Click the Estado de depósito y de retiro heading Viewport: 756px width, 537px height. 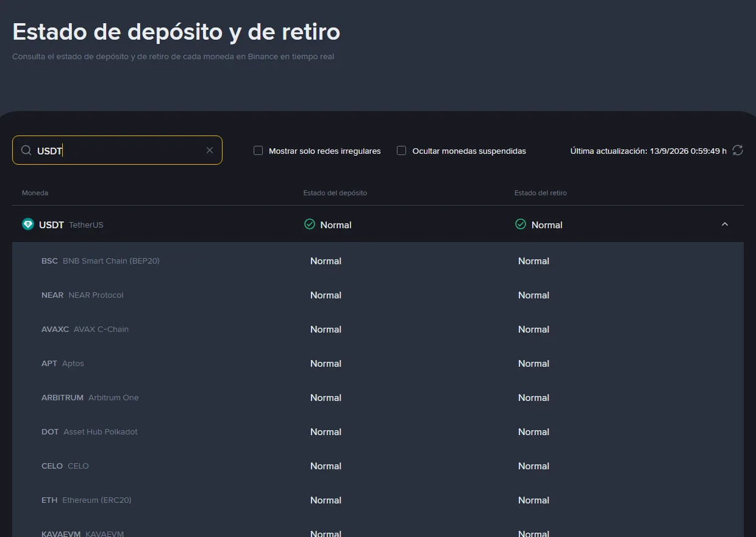click(x=176, y=32)
